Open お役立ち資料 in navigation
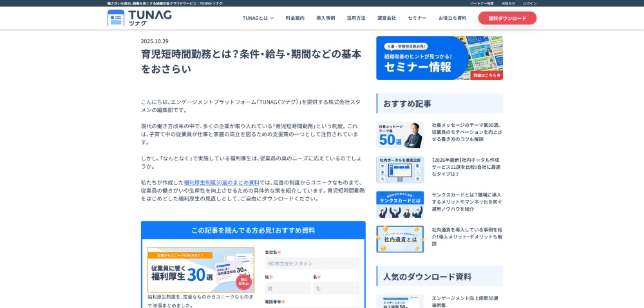644x308 pixels. [x=452, y=18]
